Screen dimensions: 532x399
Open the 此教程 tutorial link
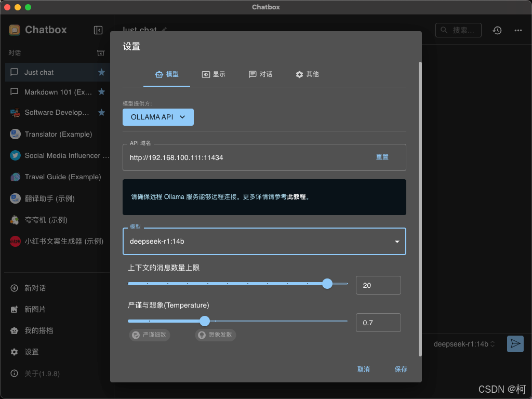[x=296, y=197]
